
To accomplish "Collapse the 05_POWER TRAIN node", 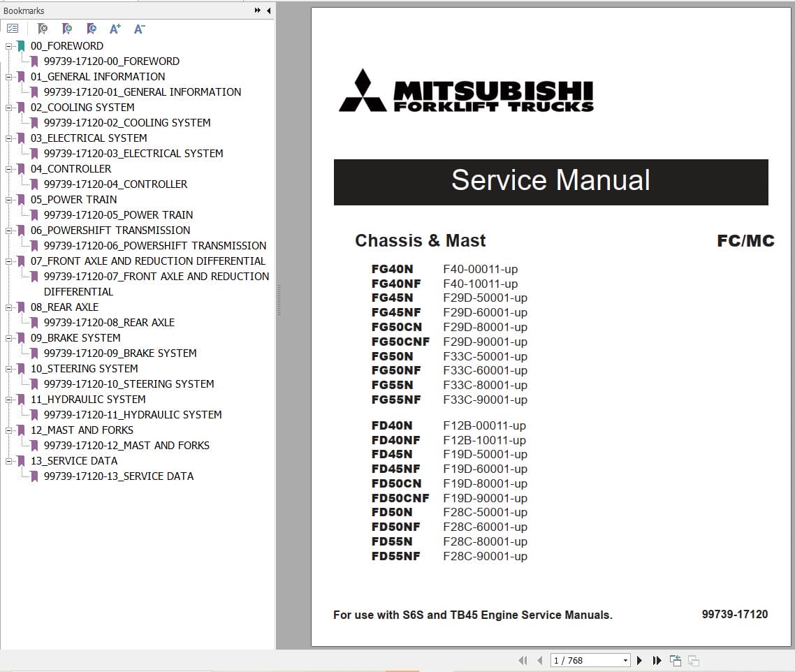I will point(8,200).
